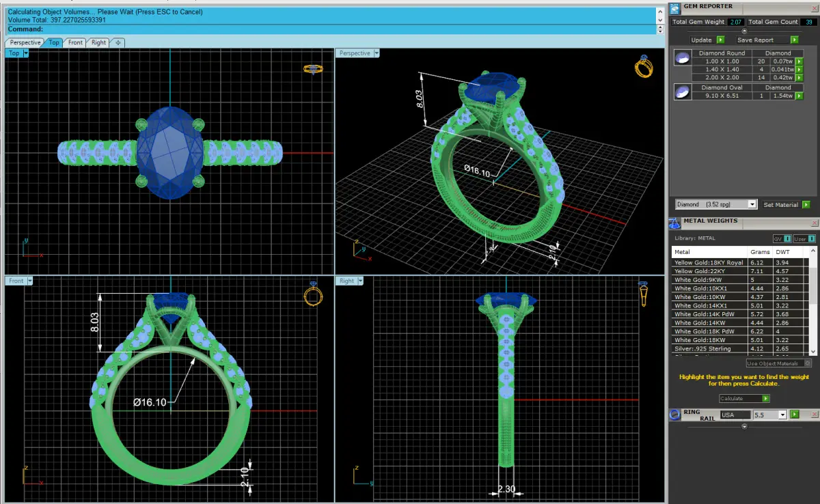Select White Gold:18K PdW row
This screenshot has width=820, height=504.
click(x=740, y=331)
